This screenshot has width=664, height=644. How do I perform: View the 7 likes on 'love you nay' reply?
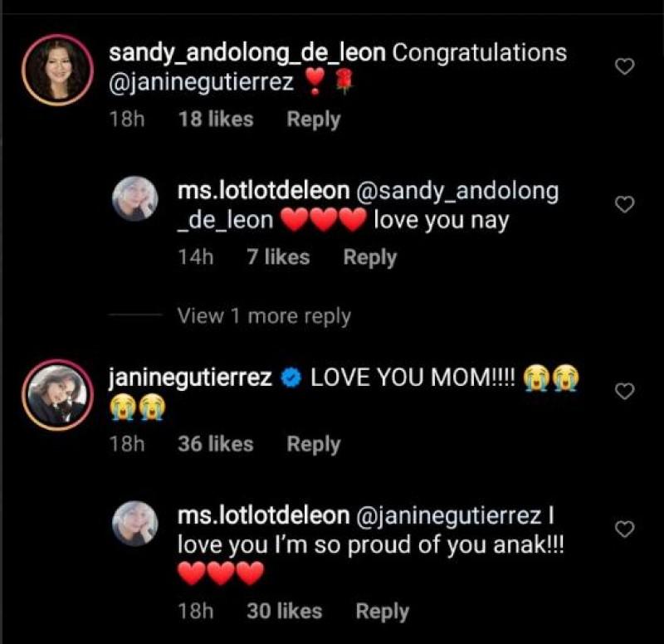tap(279, 257)
